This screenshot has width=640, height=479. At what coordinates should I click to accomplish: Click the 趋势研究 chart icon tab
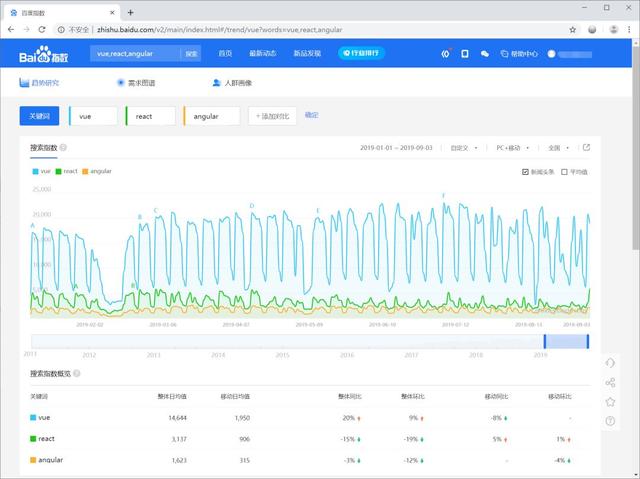pyautogui.click(x=39, y=83)
